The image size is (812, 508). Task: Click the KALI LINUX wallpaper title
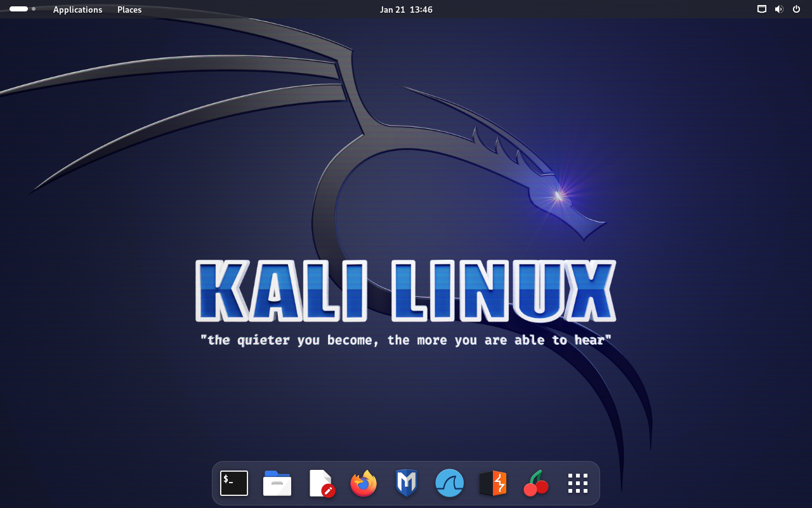click(406, 291)
